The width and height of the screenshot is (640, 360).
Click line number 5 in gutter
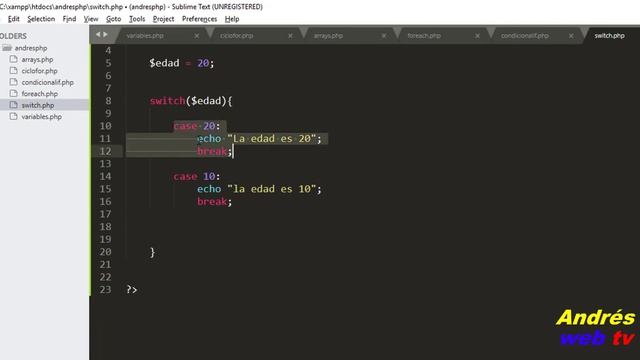tap(108, 63)
